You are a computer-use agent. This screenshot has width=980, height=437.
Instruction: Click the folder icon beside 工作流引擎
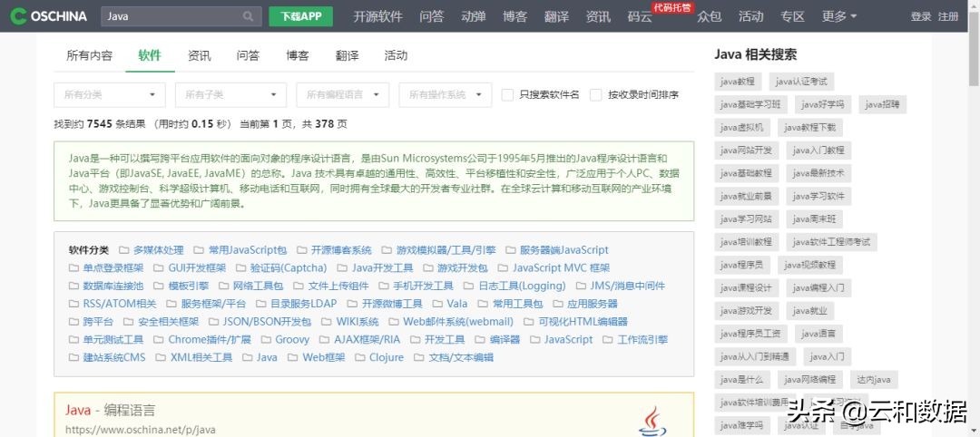[607, 340]
